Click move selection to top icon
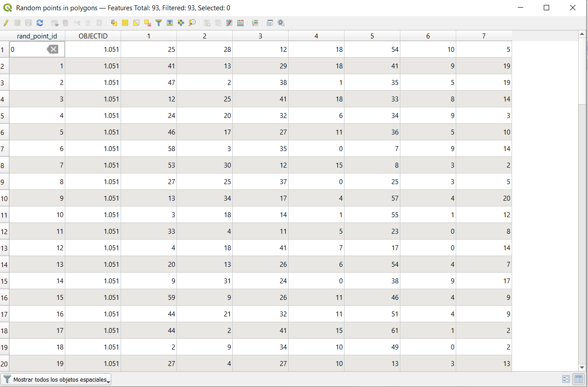The height and width of the screenshot is (387, 588). point(170,23)
